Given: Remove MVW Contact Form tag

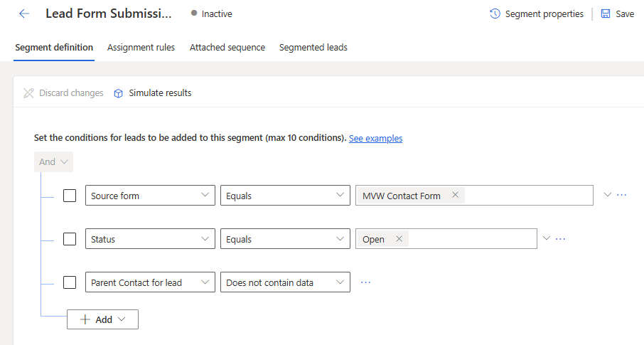Looking at the screenshot, I should pos(455,196).
